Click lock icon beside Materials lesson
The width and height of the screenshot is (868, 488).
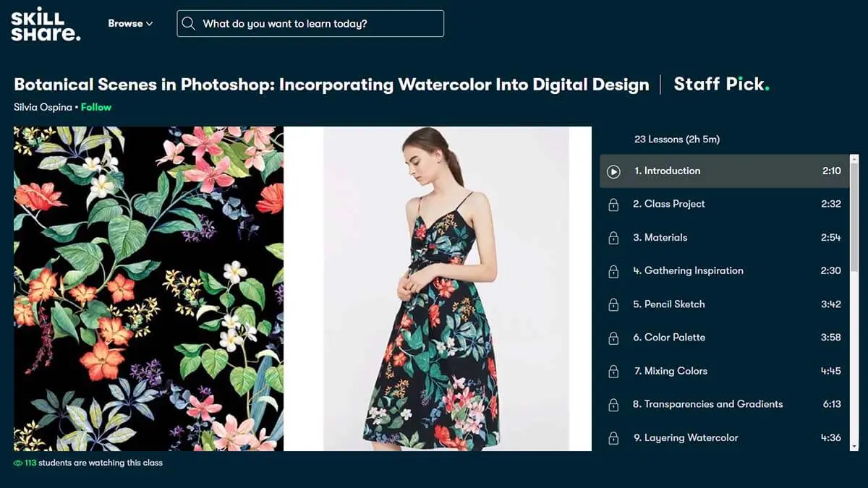pos(613,238)
